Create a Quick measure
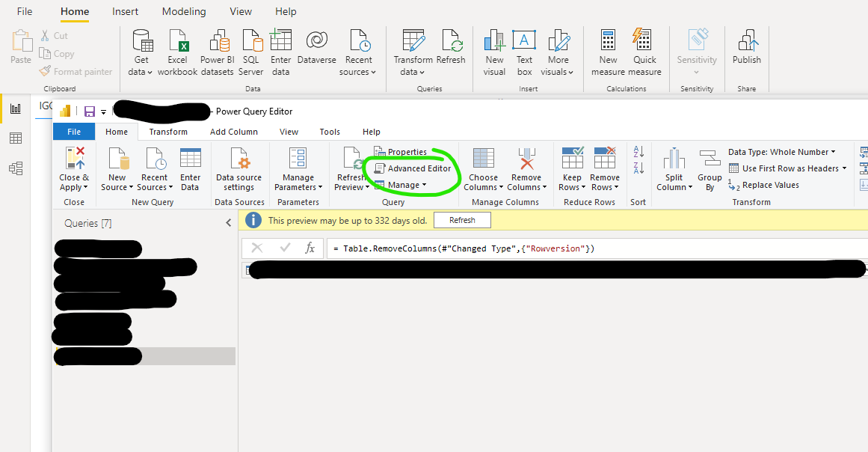The height and width of the screenshot is (452, 868). pos(644,52)
